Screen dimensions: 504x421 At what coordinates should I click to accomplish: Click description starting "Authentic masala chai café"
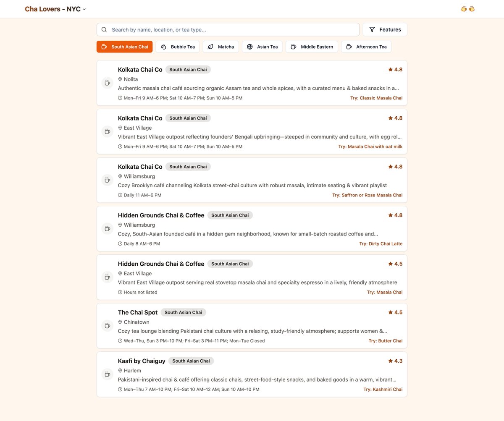coord(258,88)
